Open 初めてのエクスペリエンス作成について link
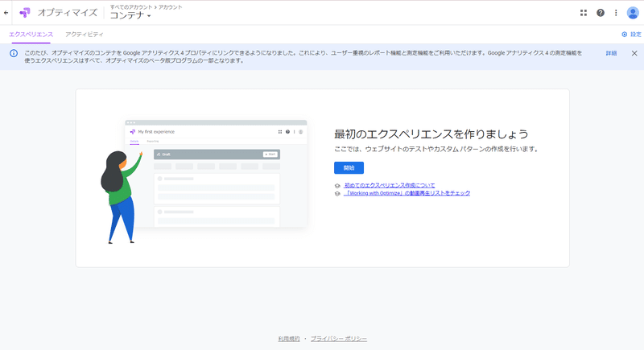Image resolution: width=644 pixels, height=350 pixels. click(390, 186)
